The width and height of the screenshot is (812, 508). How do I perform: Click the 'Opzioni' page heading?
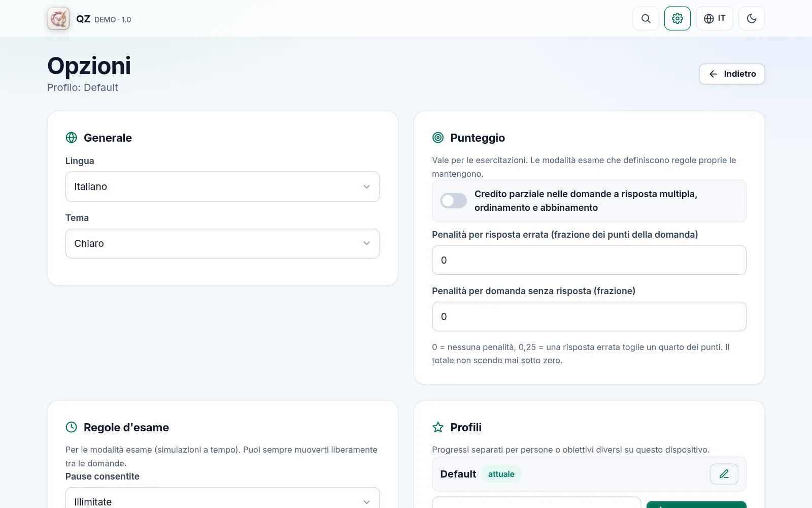(89, 66)
